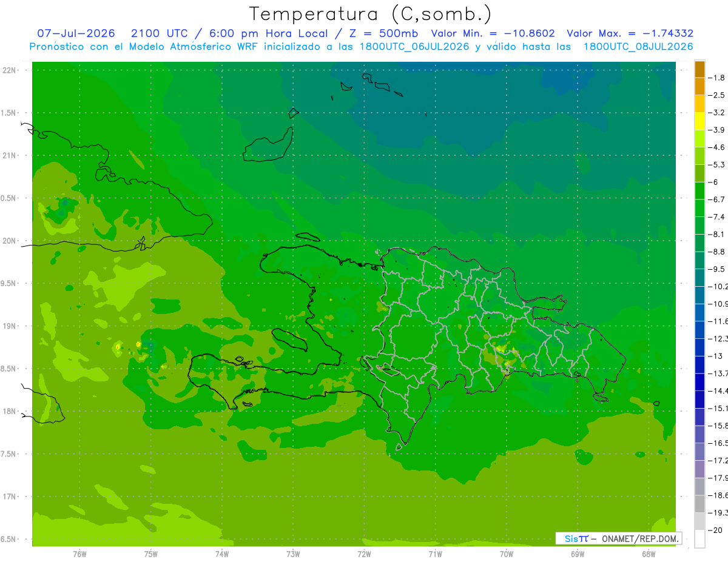Click the '-9.5' color bar value
The width and height of the screenshot is (728, 562).
pyautogui.click(x=718, y=269)
